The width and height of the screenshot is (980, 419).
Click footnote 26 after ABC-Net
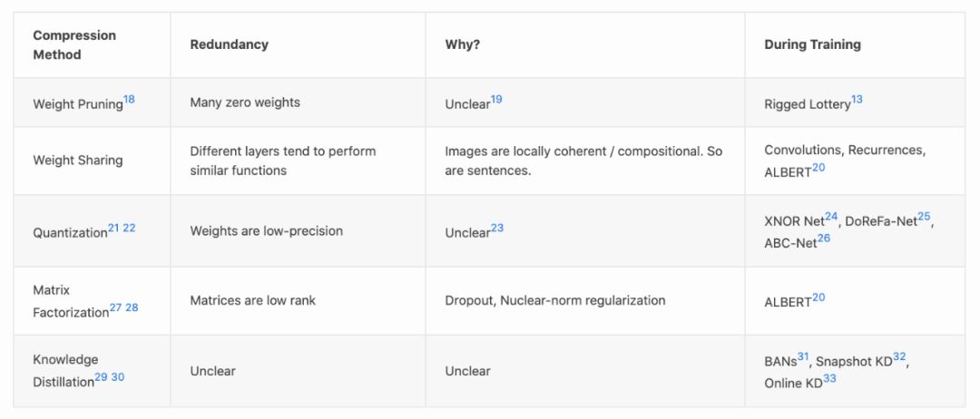(x=824, y=239)
